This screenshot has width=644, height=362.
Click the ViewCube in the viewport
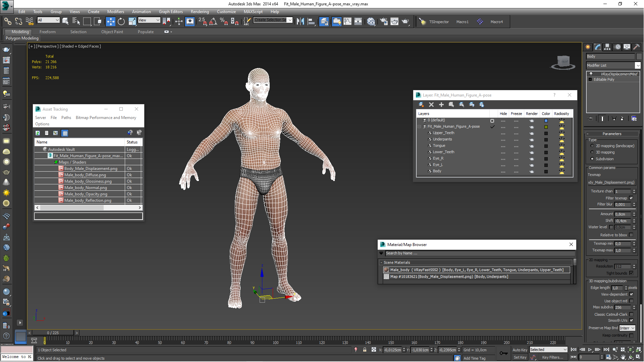[x=563, y=62]
